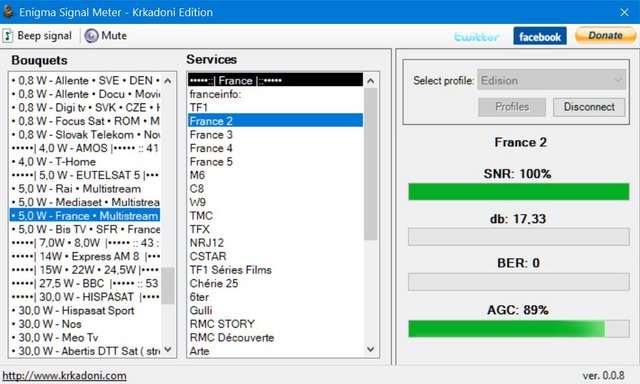Select the RMC STORY service

276,324
